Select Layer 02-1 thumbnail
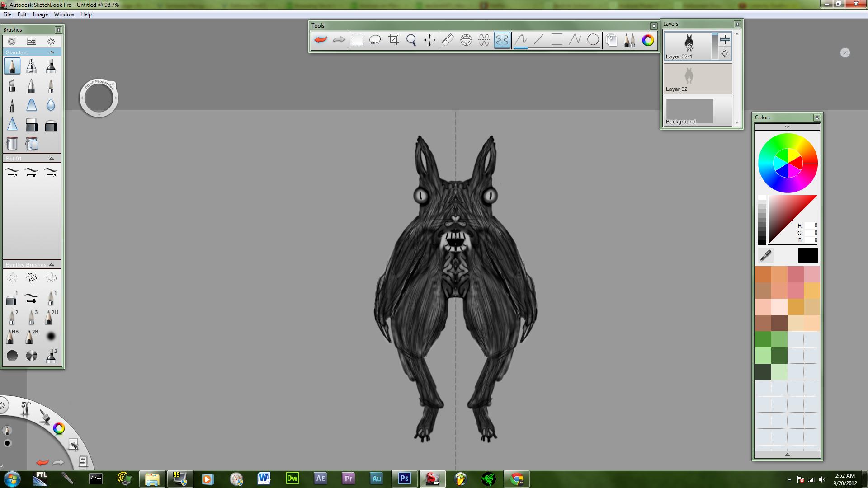868x488 pixels. pos(689,43)
